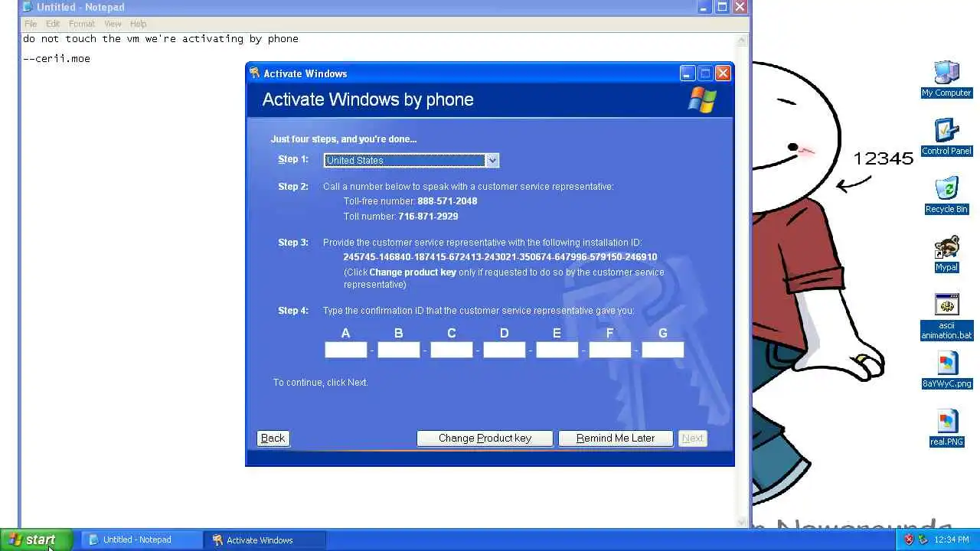Click the Notepad title bar icon
This screenshot has height=551, width=980.
(28, 7)
